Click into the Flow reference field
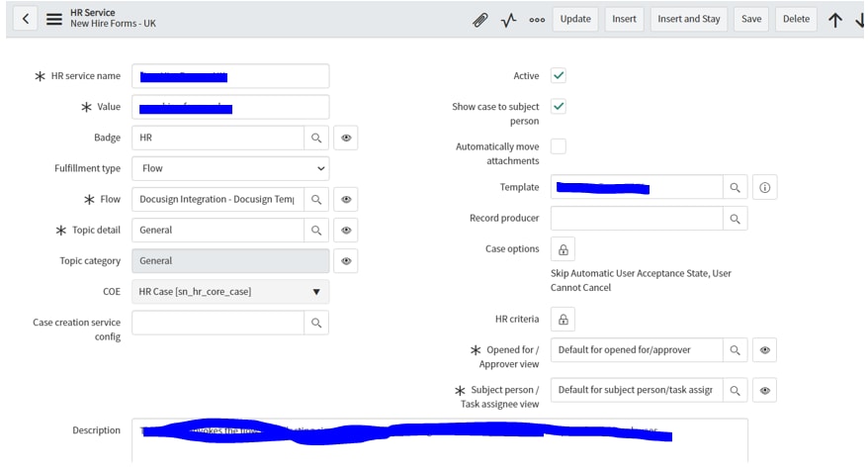The image size is (868, 473). 217,199
